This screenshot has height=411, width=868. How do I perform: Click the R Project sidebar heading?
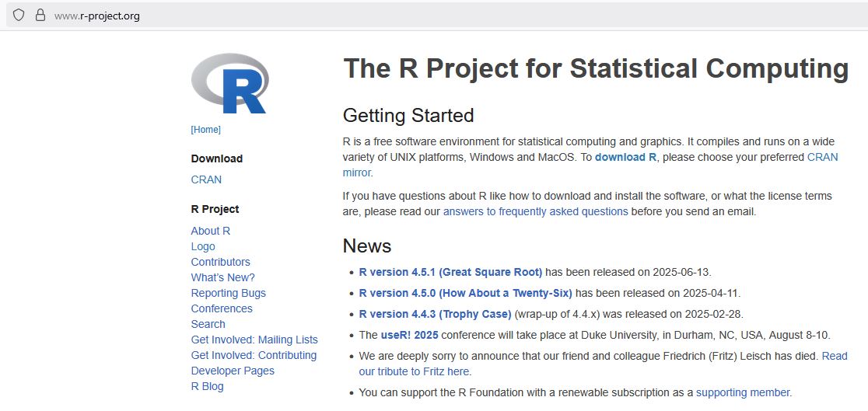point(215,209)
